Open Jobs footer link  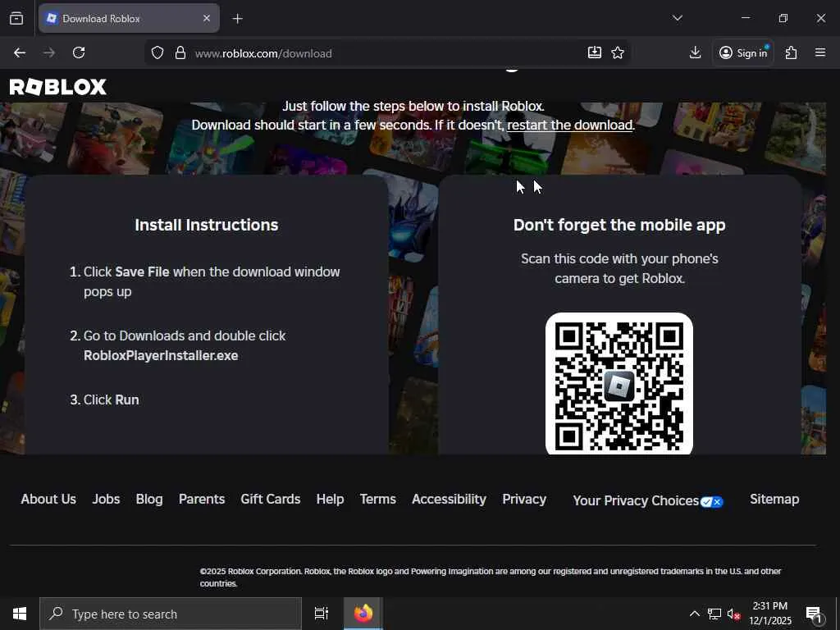pos(106,499)
